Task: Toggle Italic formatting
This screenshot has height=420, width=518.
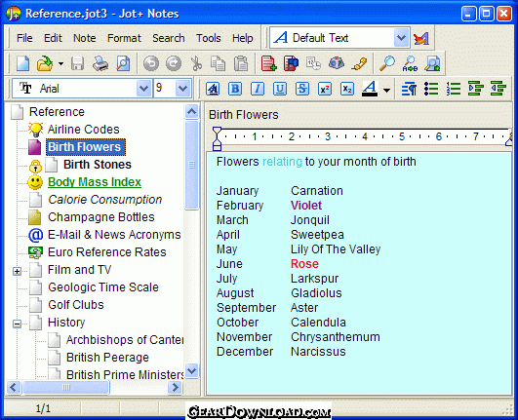Action: click(x=258, y=89)
